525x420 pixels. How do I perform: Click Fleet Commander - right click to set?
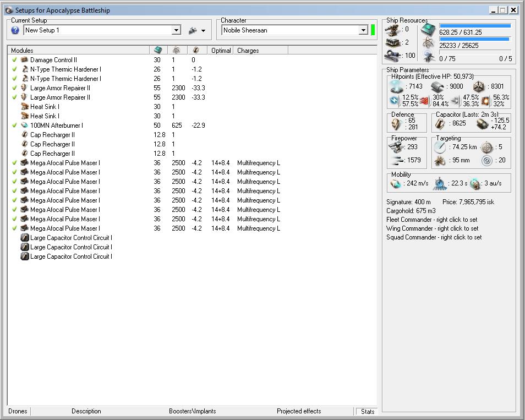point(431,220)
